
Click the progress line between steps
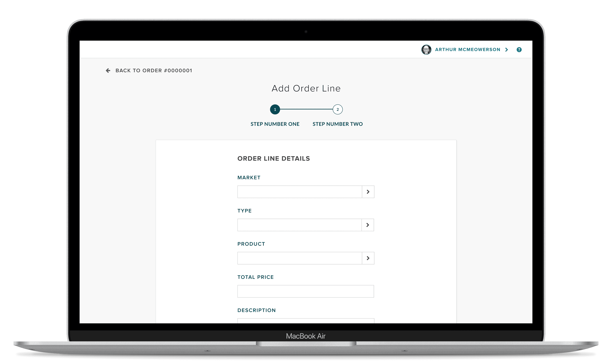tap(306, 109)
